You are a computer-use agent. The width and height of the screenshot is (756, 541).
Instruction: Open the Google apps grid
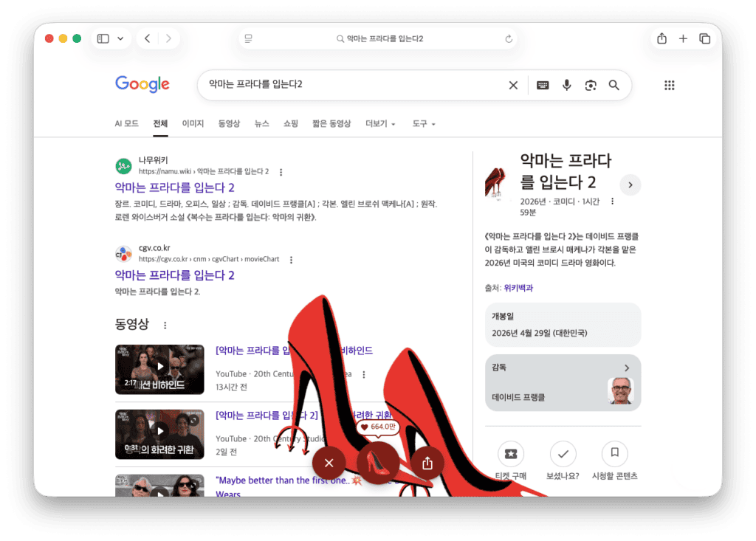coord(670,86)
